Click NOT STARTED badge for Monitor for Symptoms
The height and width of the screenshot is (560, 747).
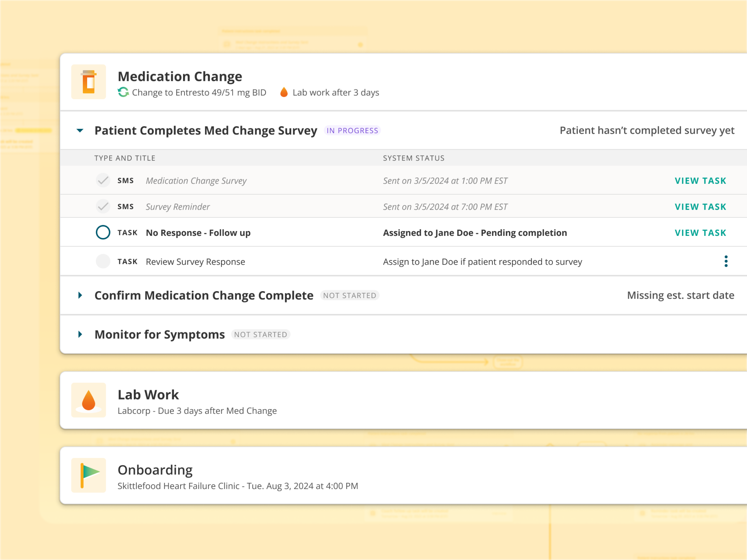click(261, 334)
